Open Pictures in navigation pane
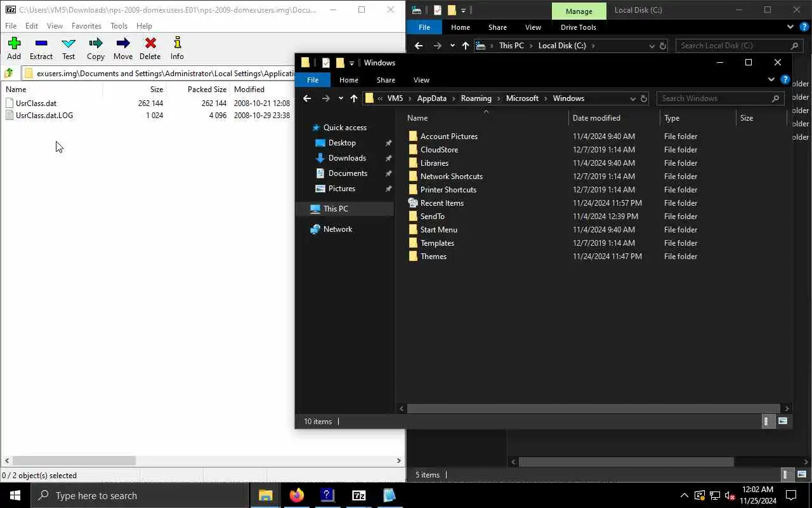The image size is (812, 508). click(341, 189)
